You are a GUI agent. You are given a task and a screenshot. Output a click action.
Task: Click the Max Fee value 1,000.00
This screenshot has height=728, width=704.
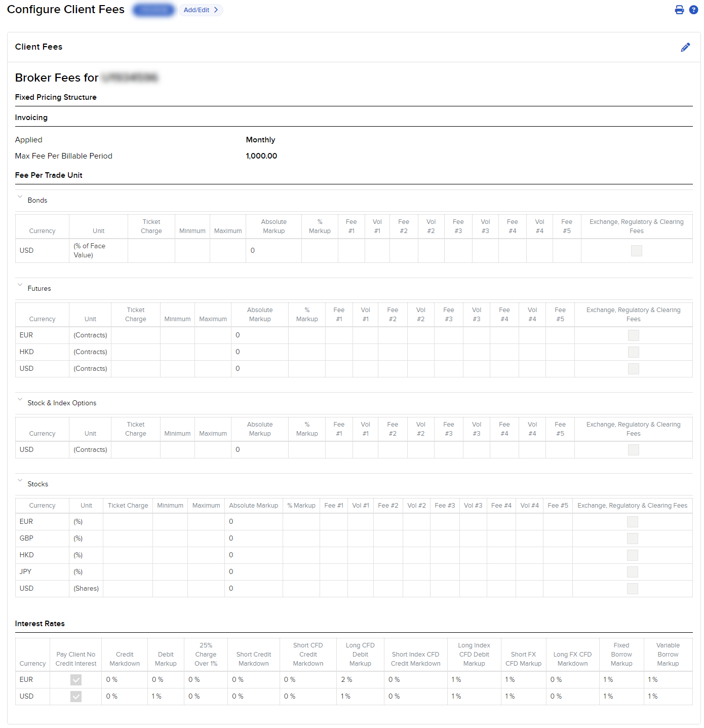point(261,156)
